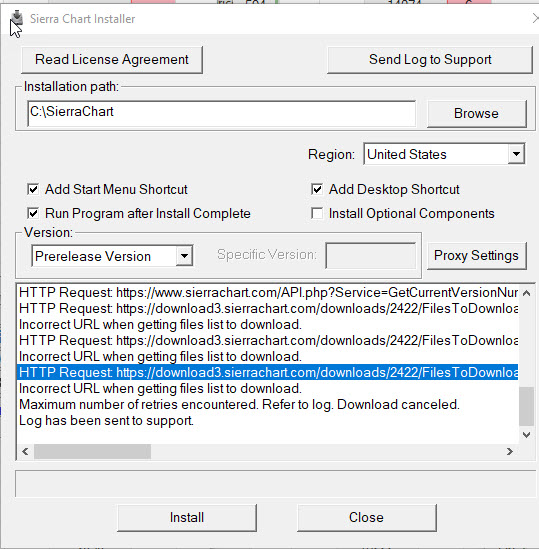Click the log horizontal scrollbar left arrow

tap(25, 452)
